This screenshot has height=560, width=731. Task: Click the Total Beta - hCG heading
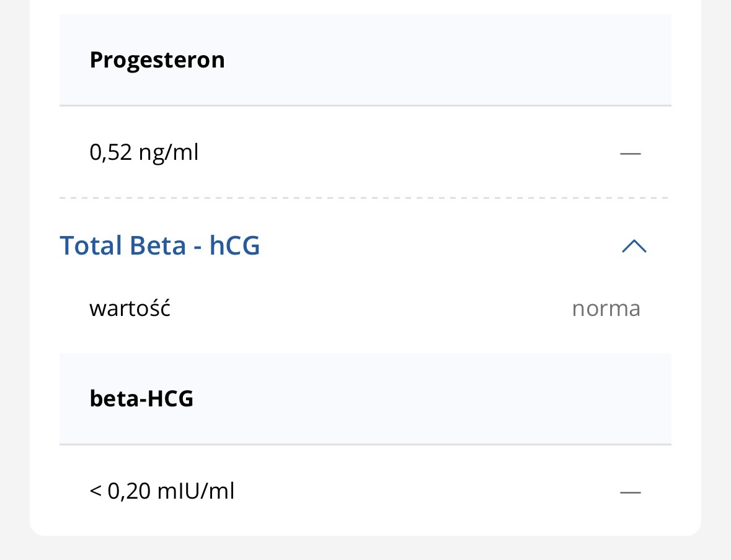[x=159, y=246]
